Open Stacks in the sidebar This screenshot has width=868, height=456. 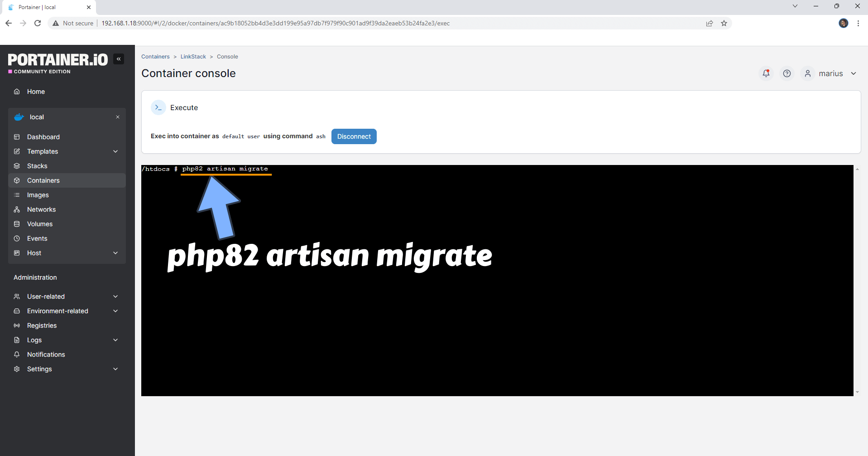pyautogui.click(x=37, y=166)
